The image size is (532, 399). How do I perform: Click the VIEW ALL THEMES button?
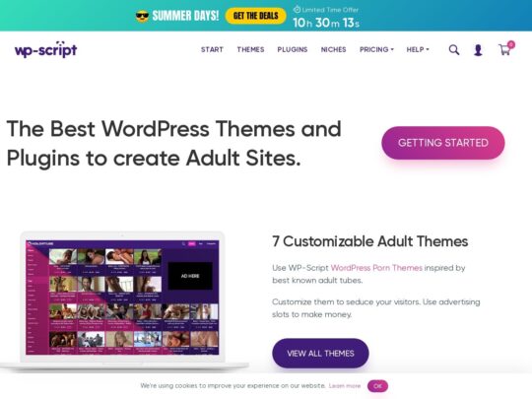[x=320, y=354]
